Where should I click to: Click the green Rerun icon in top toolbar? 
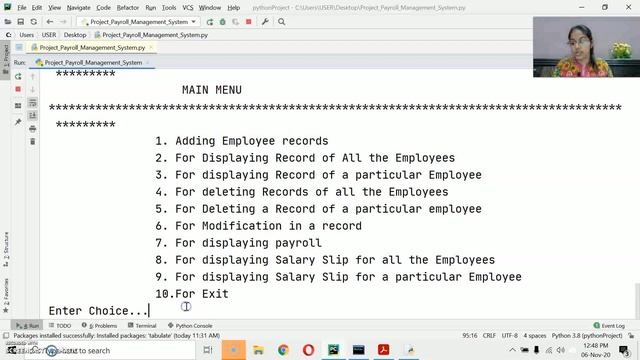click(x=209, y=22)
